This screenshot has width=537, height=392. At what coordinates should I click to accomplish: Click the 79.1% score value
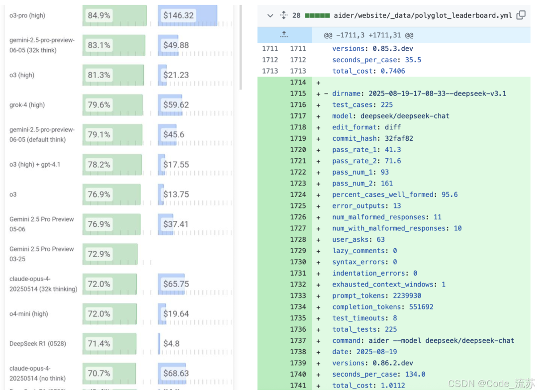click(99, 135)
